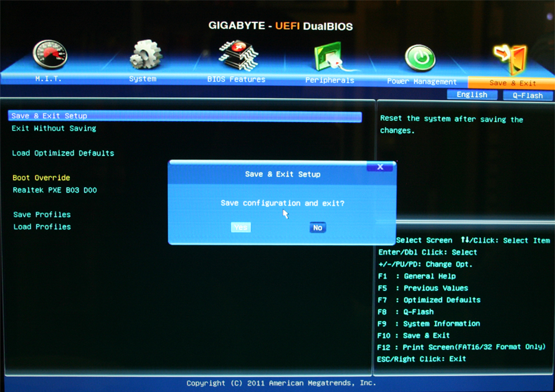Close the Save & Exit Setup dialog

[380, 167]
